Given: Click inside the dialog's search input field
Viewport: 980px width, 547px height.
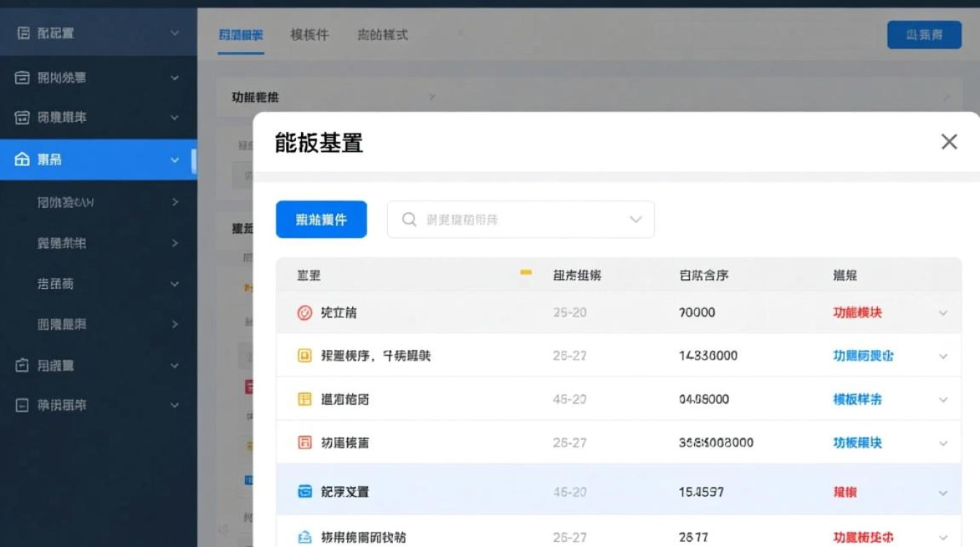Looking at the screenshot, I should click(510, 219).
